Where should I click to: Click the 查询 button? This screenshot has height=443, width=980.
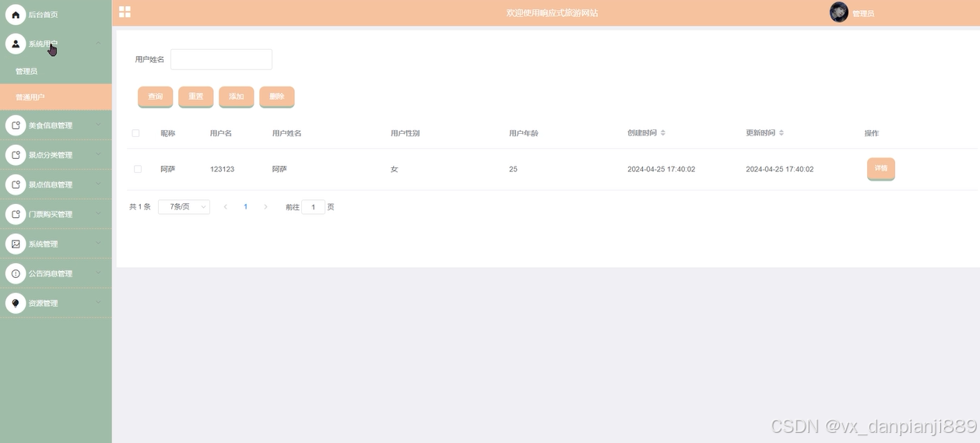pyautogui.click(x=156, y=97)
